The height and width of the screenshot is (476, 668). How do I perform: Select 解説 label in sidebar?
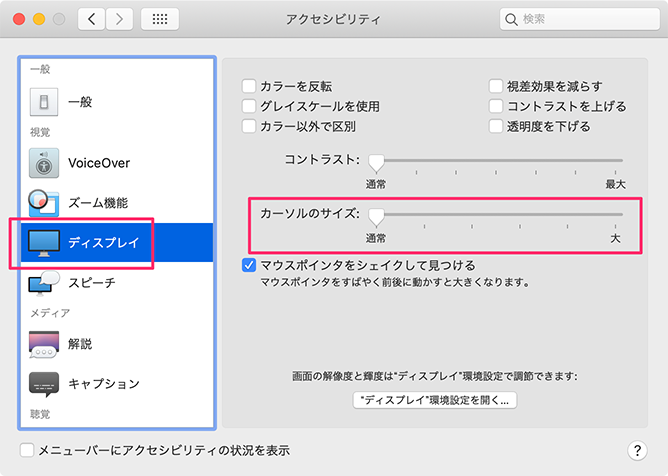80,344
